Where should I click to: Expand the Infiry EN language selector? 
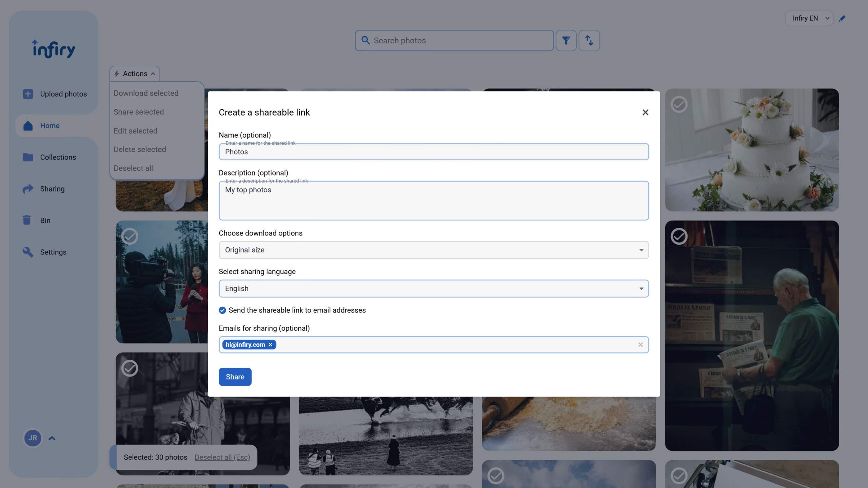tap(809, 18)
